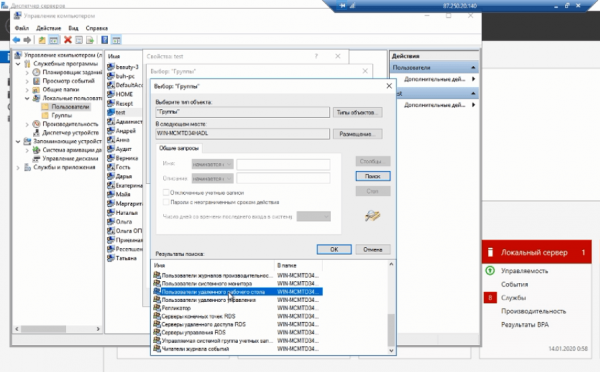Click the red X Delete toolbar icon
Image resolution: width=600 pixels, height=372 pixels.
click(x=68, y=40)
